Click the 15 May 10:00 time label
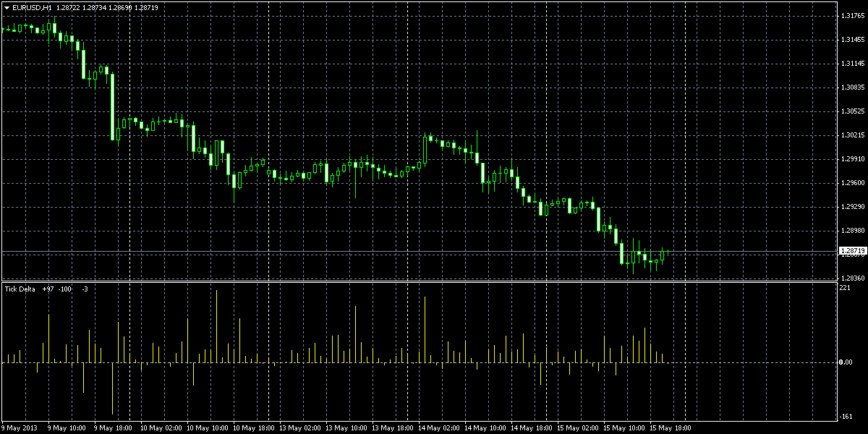This screenshot has width=868, height=434. [624, 427]
